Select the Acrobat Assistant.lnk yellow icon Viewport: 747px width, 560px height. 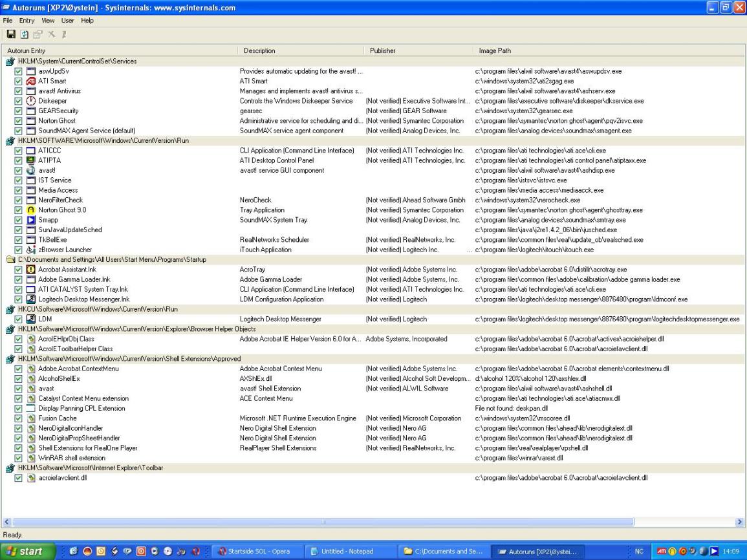[x=31, y=270]
